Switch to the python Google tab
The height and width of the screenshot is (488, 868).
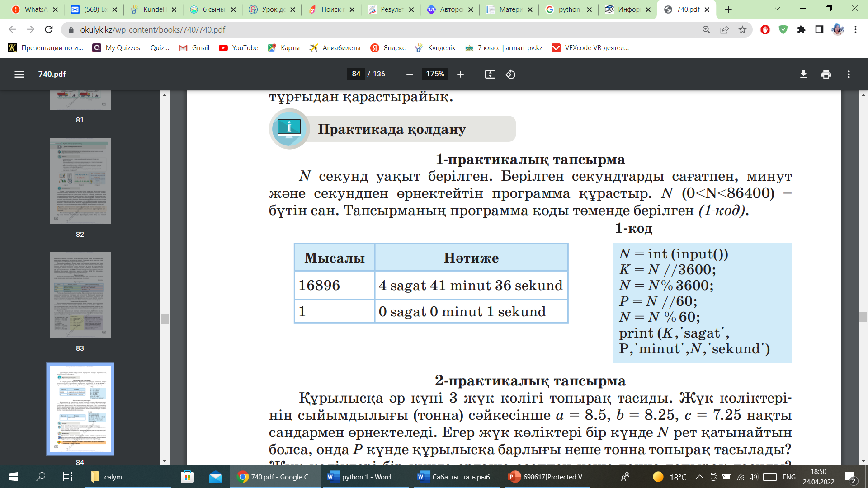tap(568, 9)
